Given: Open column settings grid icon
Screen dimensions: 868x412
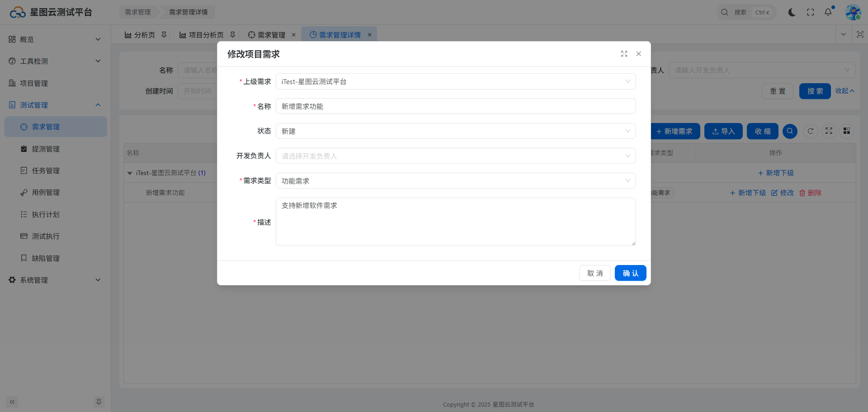Looking at the screenshot, I should pos(847,131).
